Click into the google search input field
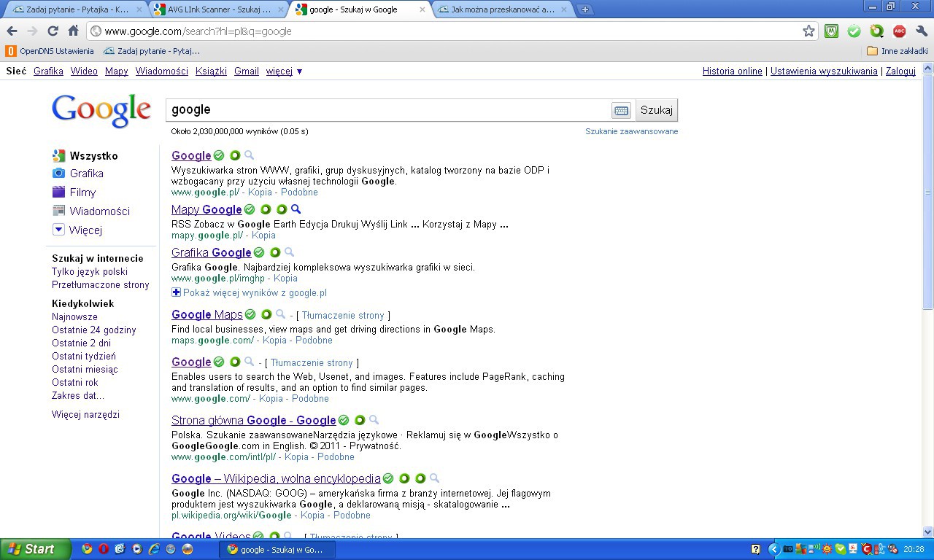The width and height of the screenshot is (934, 560). 388,110
